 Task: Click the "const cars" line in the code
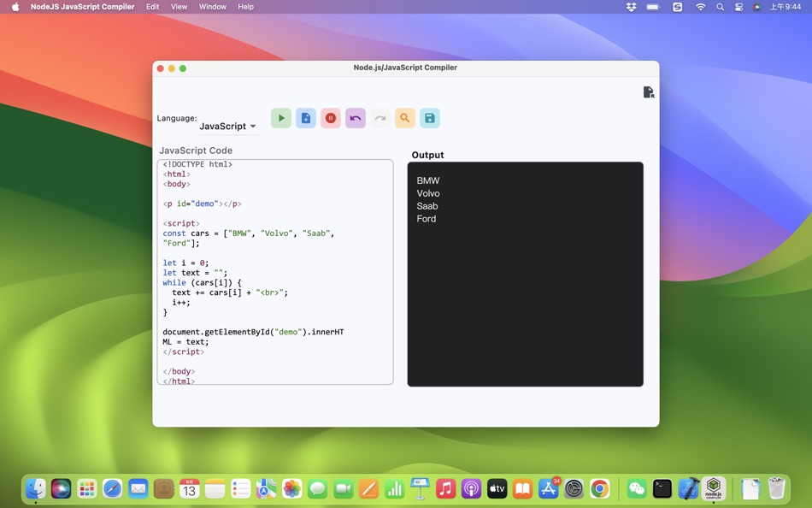click(249, 233)
